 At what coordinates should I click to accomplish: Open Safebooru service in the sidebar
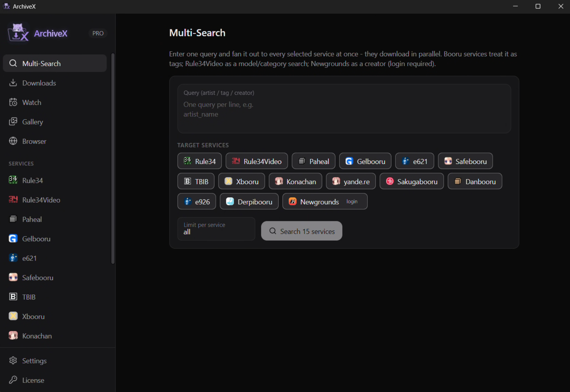(x=55, y=278)
